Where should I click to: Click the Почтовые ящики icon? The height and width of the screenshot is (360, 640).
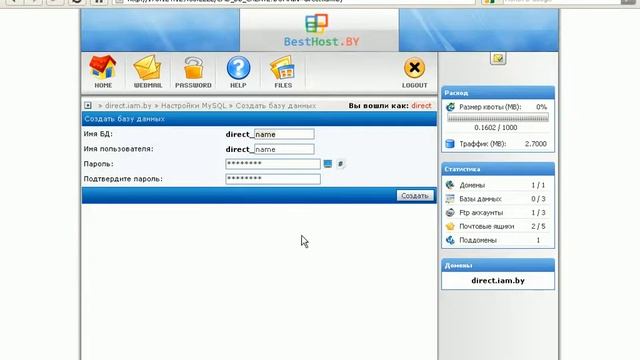450,226
